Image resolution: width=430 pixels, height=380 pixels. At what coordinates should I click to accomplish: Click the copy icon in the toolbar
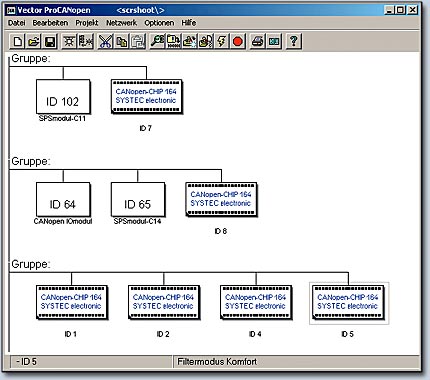[x=122, y=41]
